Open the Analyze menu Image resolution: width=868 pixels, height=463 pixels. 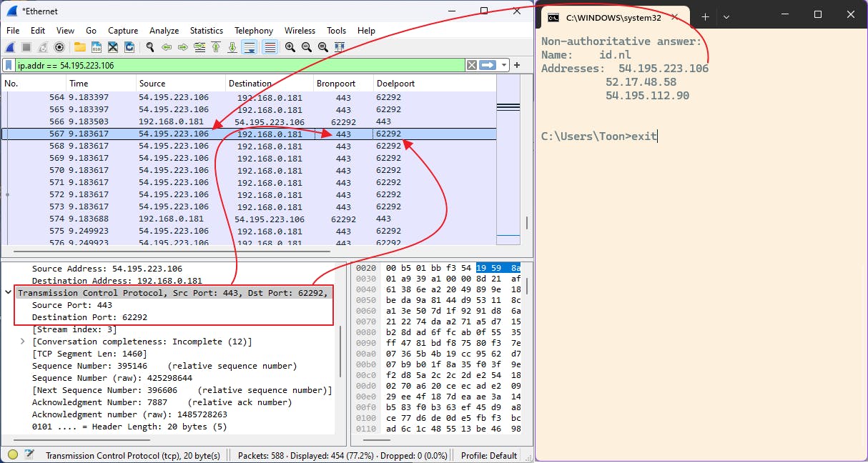click(x=164, y=31)
